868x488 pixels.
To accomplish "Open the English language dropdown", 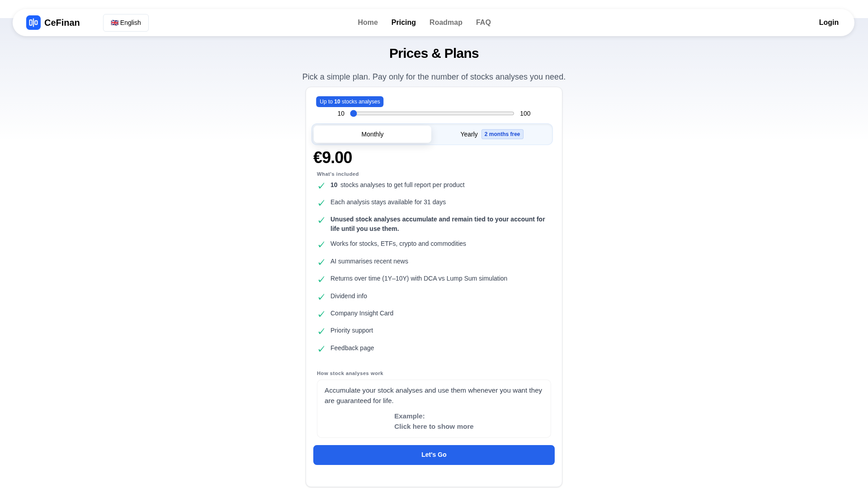I will pos(126,23).
